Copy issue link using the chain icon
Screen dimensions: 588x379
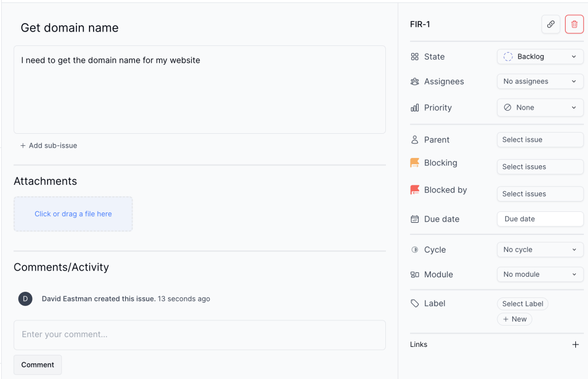551,24
